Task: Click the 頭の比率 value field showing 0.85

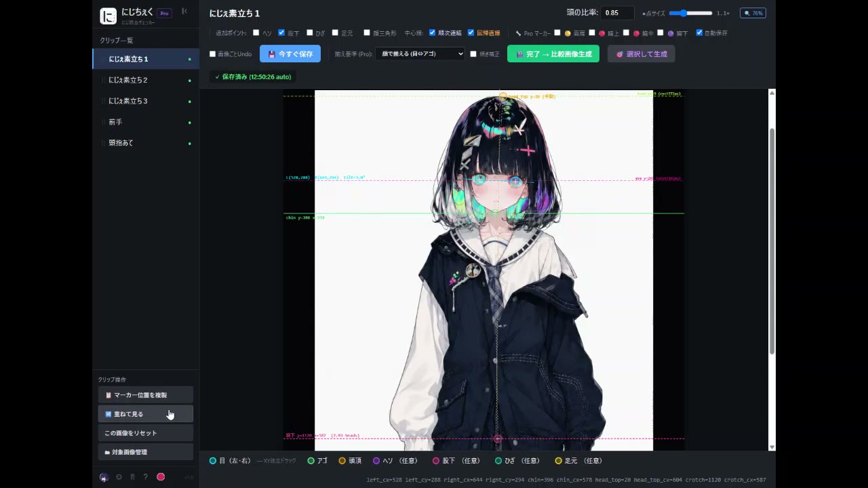Action: [x=618, y=13]
